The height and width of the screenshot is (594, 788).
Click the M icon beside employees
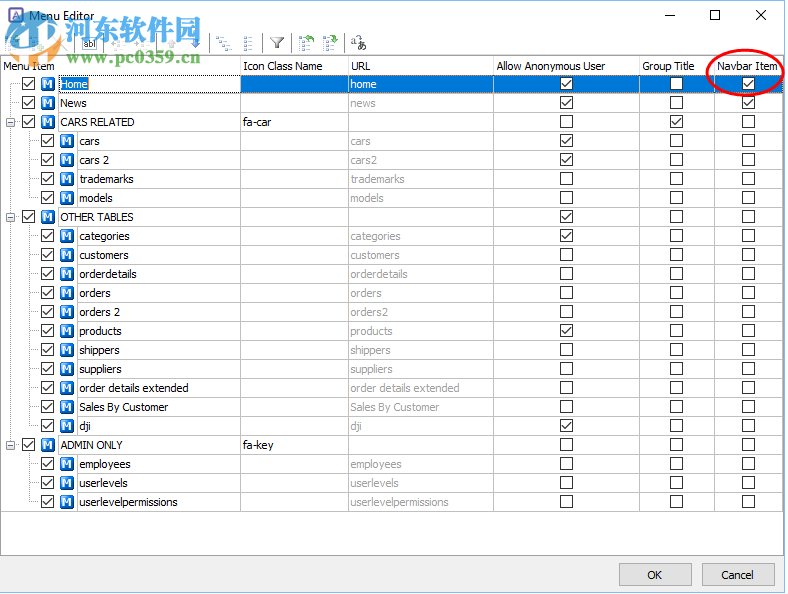click(67, 464)
